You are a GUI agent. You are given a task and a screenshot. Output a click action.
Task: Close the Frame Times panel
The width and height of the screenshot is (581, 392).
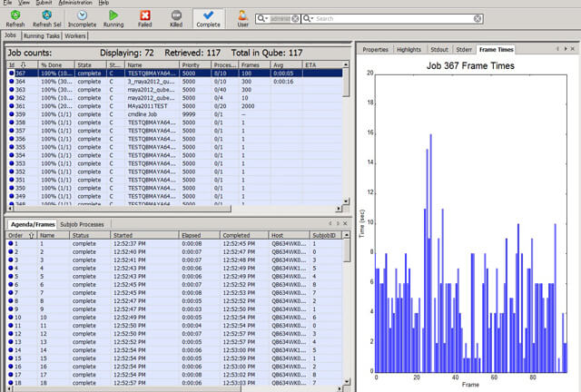(573, 49)
